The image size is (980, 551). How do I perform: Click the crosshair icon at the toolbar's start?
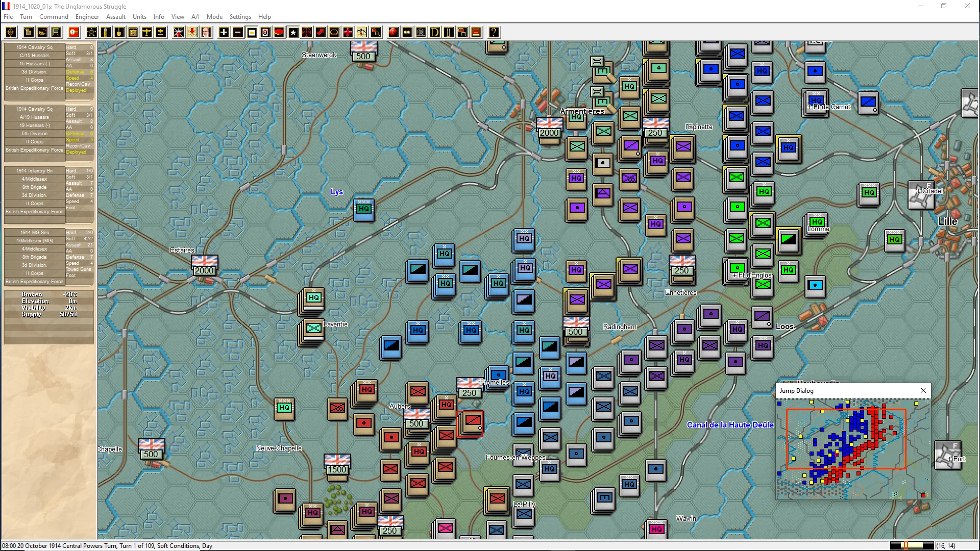tap(11, 33)
